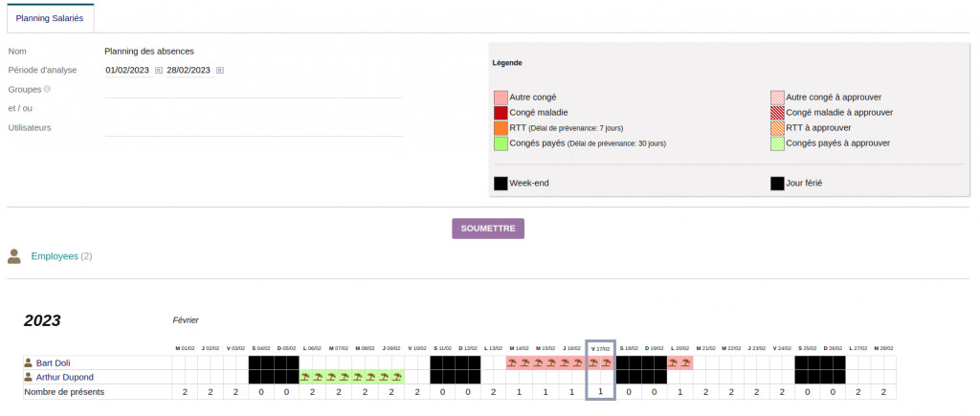The height and width of the screenshot is (416, 980).
Task: Click Arthur Dupond's empty cell on 10/02
Action: [417, 378]
